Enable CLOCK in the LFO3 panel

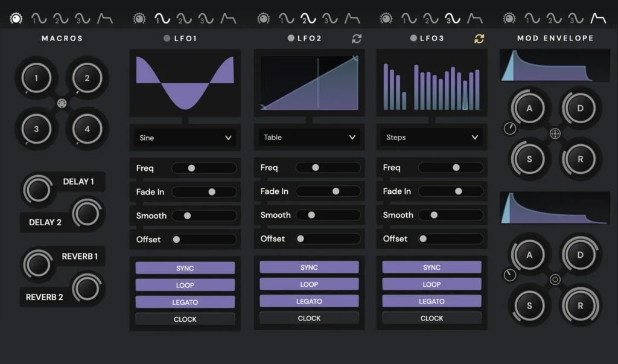pyautogui.click(x=432, y=318)
